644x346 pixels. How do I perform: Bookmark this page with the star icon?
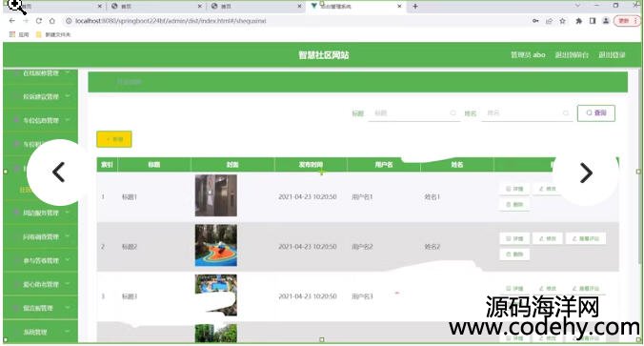click(x=562, y=21)
